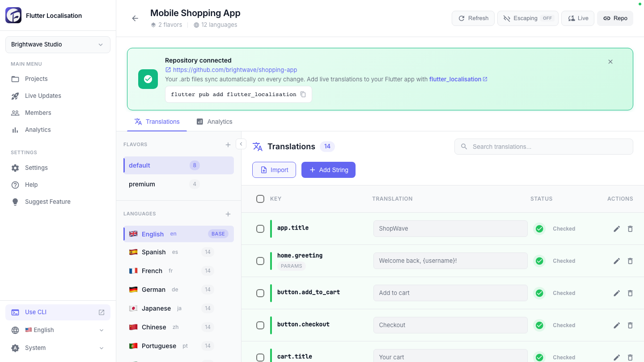The width and height of the screenshot is (644, 362).
Task: Open external link icon on Use CLI
Action: pos(102,312)
